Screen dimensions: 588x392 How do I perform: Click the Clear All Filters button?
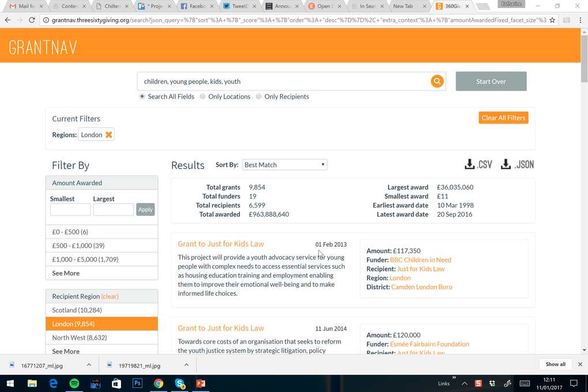503,118
